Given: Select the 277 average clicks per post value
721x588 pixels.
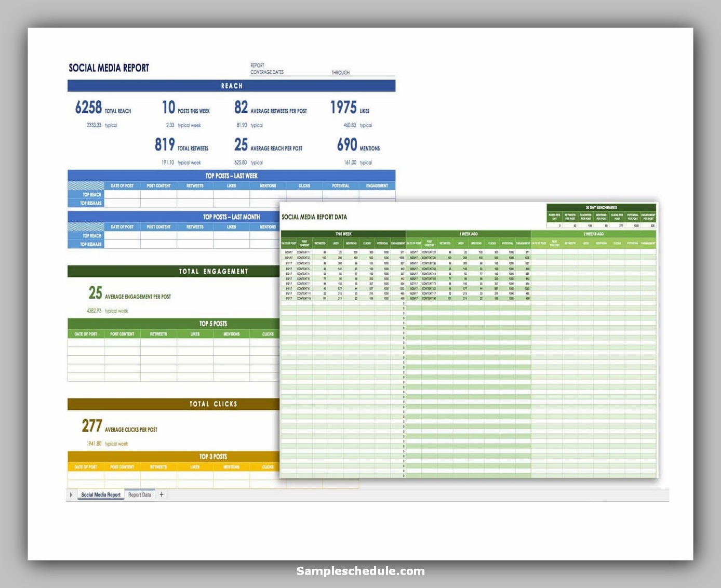Looking at the screenshot, I should [92, 426].
